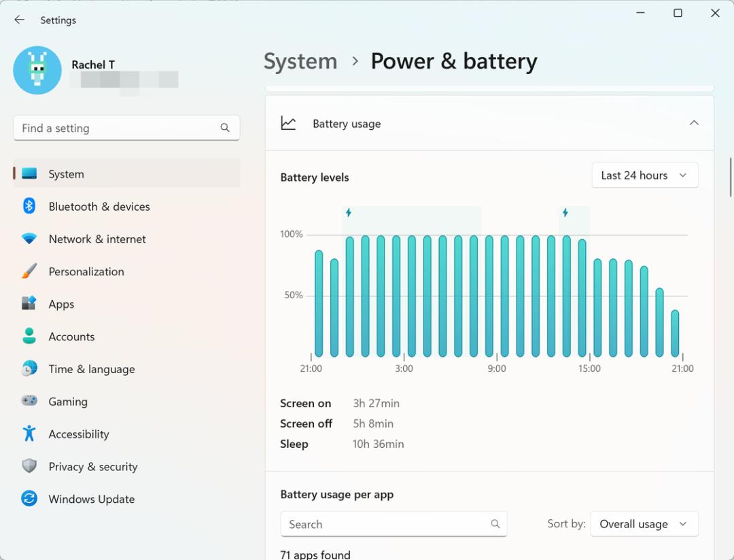Screen dimensions: 734x560
Task: Click the first charging lightning bolt marker
Action: coord(349,213)
